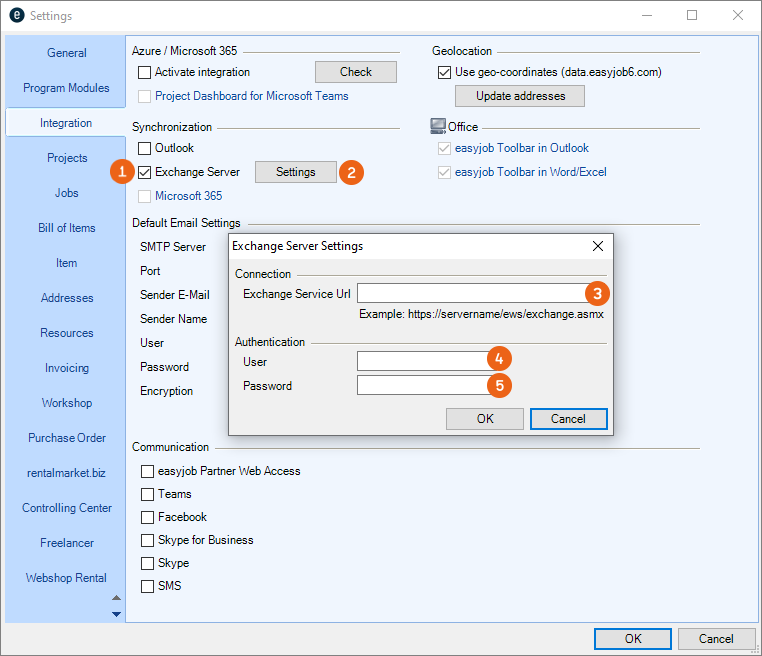Go to the Invoicing tab
This screenshot has width=762, height=656.
(x=67, y=368)
